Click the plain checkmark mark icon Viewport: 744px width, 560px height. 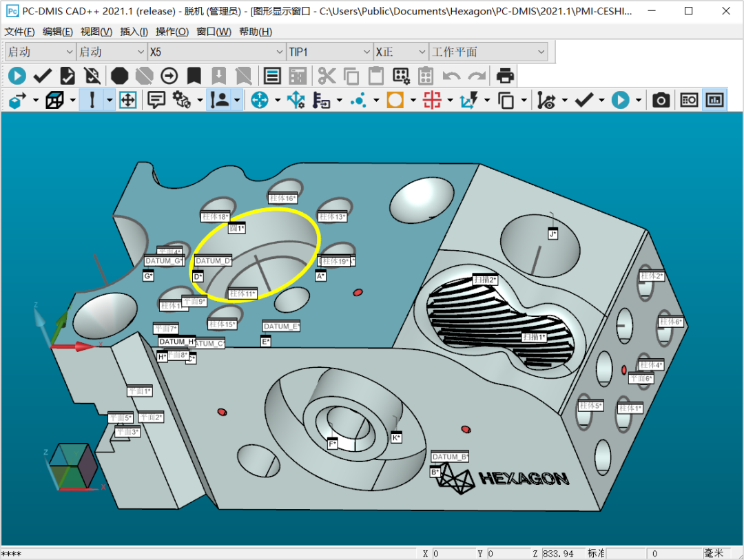(x=42, y=76)
